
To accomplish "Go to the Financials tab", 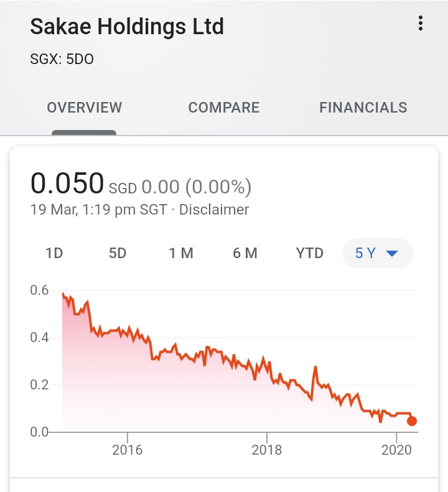I will (363, 108).
